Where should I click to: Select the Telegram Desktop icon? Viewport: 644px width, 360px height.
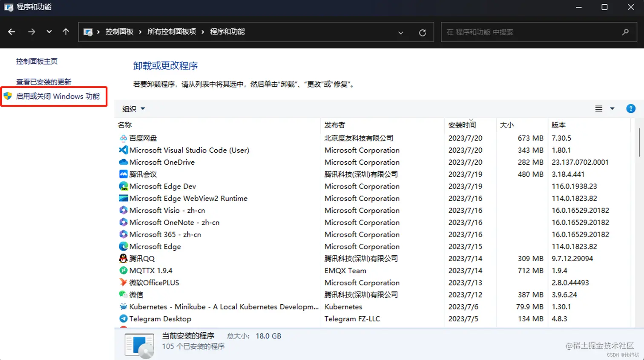click(123, 319)
